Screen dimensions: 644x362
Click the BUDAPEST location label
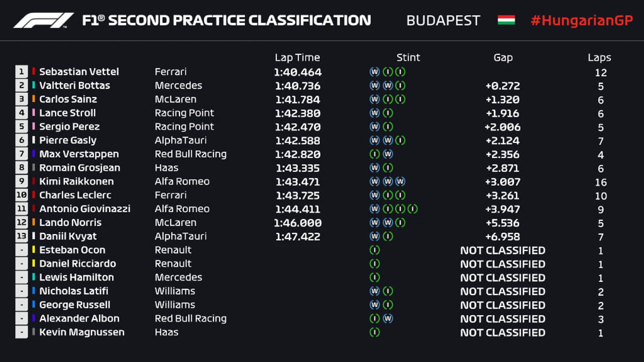coord(443,20)
